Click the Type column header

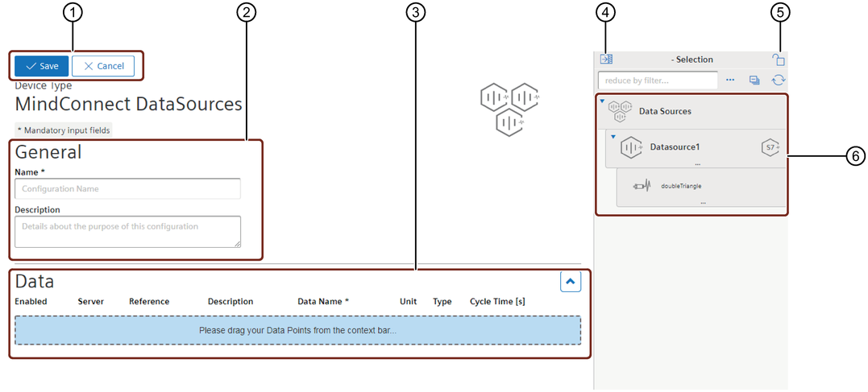442,301
